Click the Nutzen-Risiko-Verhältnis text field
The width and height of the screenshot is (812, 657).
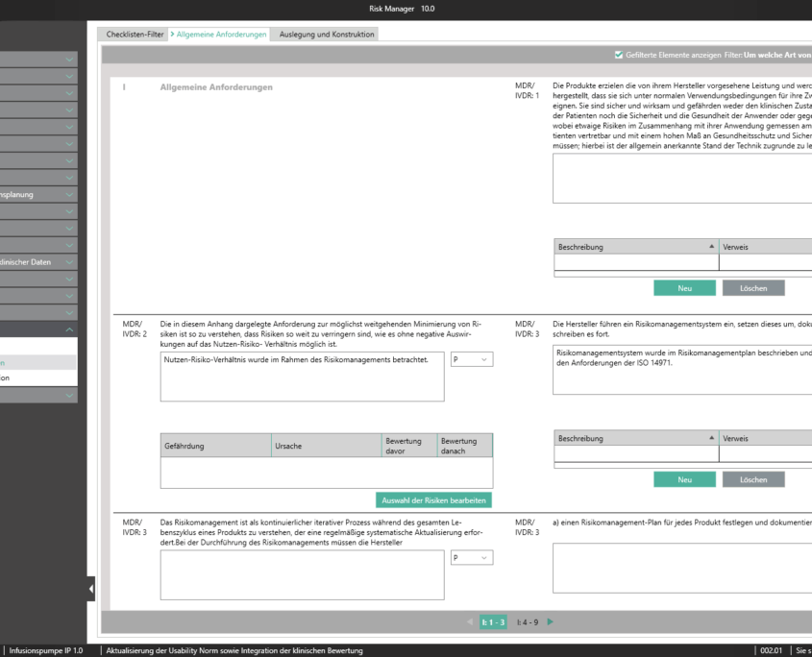[302, 376]
